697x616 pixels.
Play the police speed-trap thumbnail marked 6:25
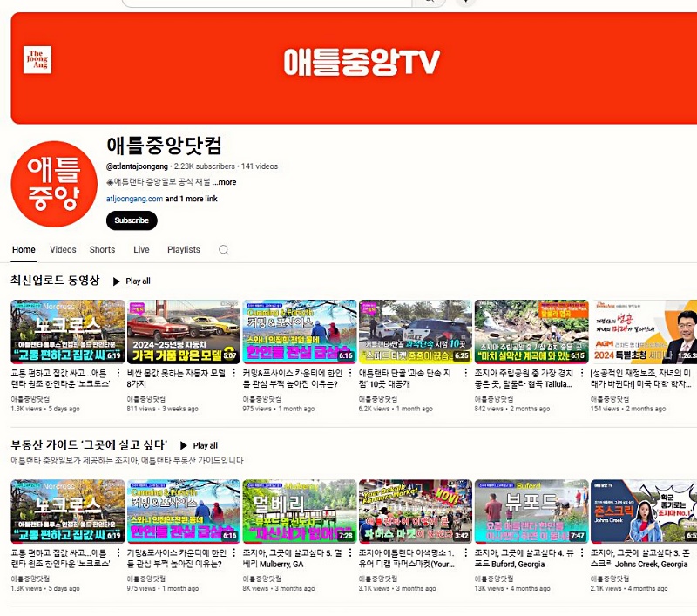tap(416, 332)
